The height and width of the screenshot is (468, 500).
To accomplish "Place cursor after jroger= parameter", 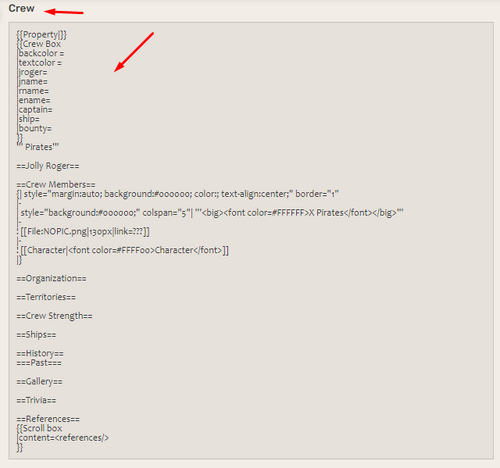I will pyautogui.click(x=33, y=72).
